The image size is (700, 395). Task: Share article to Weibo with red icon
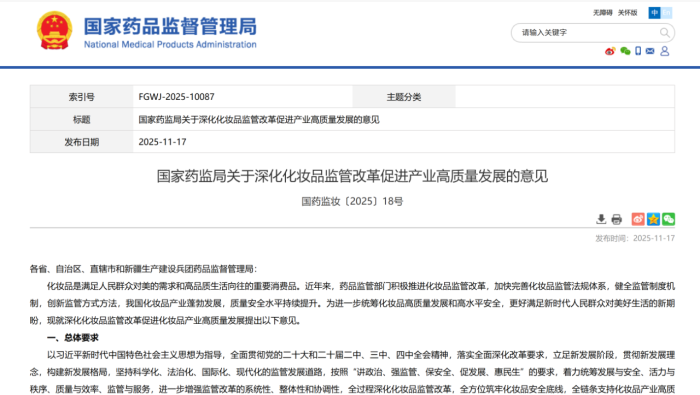pyautogui.click(x=638, y=219)
